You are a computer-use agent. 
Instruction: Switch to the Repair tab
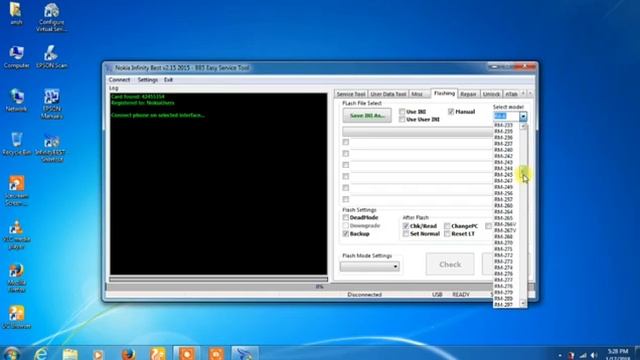[468, 94]
